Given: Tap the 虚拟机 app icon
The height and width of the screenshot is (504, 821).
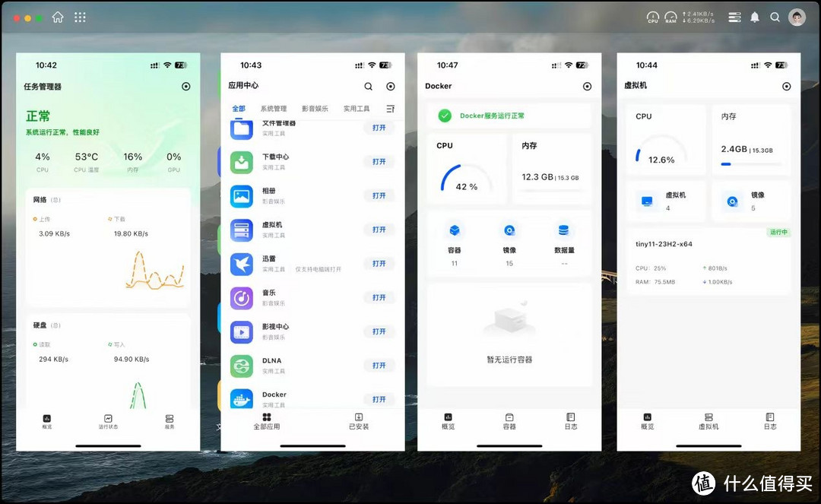Looking at the screenshot, I should point(242,230).
